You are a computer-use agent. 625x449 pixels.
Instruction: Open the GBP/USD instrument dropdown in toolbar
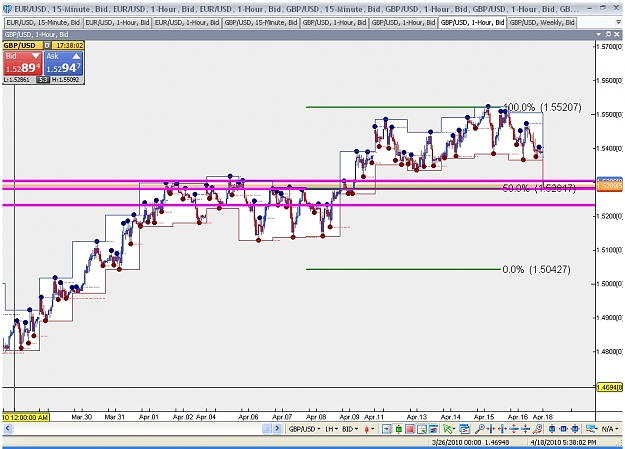point(305,429)
